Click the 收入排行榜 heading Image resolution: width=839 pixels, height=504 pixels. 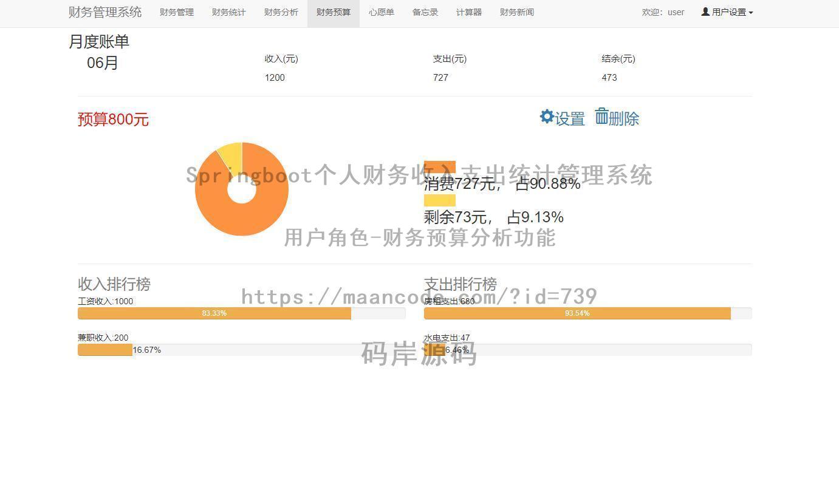click(x=114, y=284)
